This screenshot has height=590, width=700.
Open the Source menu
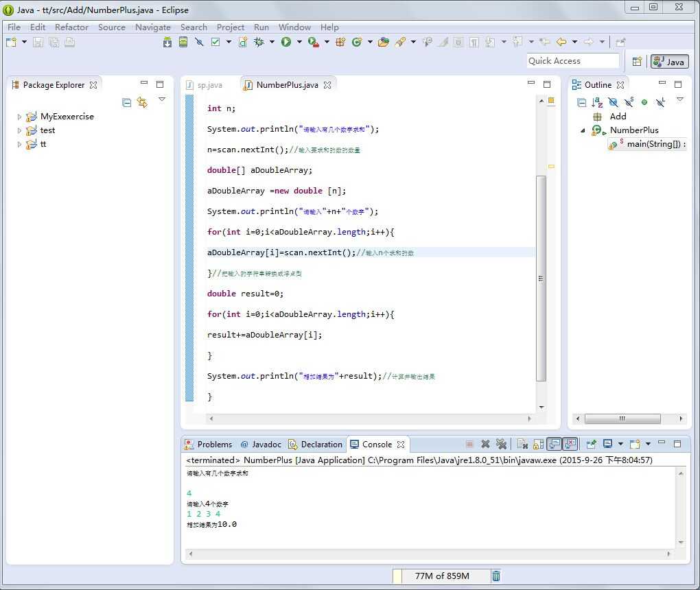(112, 27)
